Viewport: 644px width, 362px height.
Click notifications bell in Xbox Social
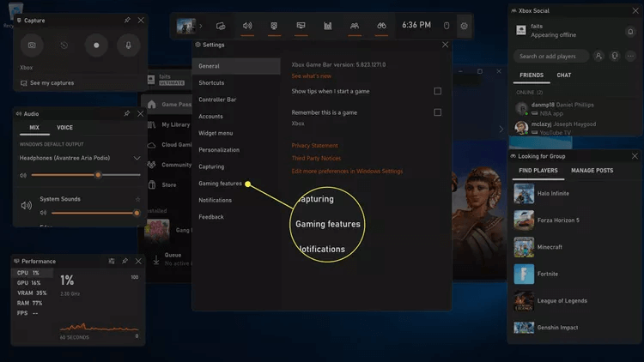click(630, 31)
